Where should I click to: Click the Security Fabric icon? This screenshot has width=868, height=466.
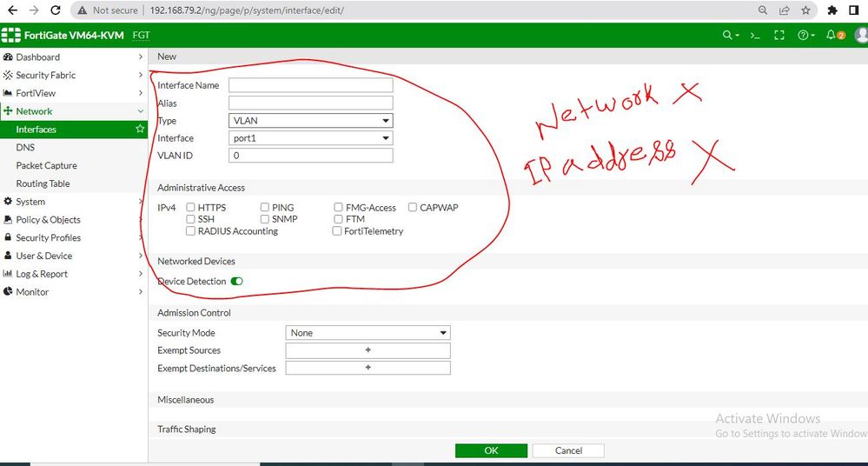(8, 75)
